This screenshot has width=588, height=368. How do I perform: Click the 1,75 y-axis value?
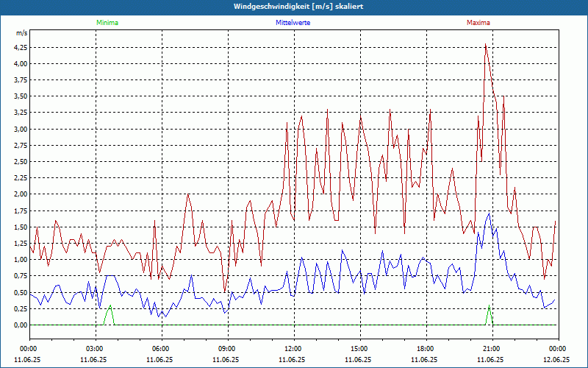(x=21, y=210)
